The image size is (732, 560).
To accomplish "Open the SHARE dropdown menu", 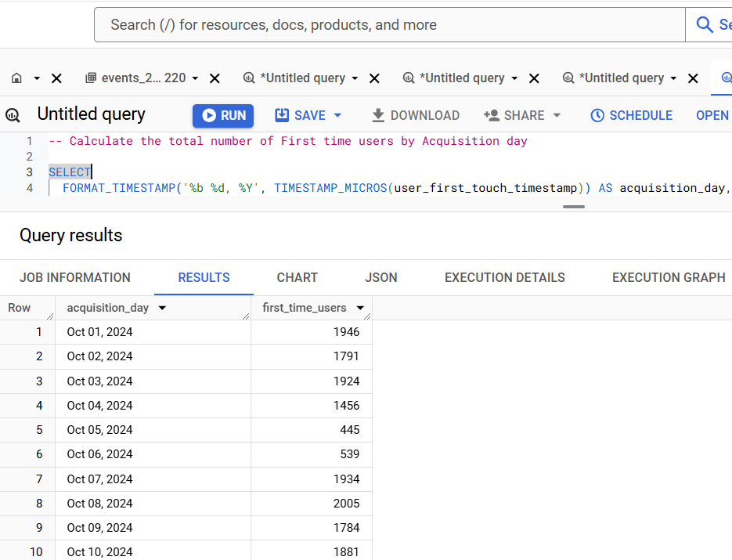I will click(556, 115).
